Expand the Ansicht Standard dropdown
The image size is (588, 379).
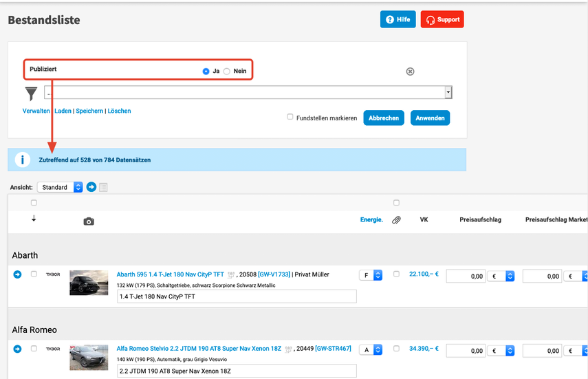pos(60,187)
